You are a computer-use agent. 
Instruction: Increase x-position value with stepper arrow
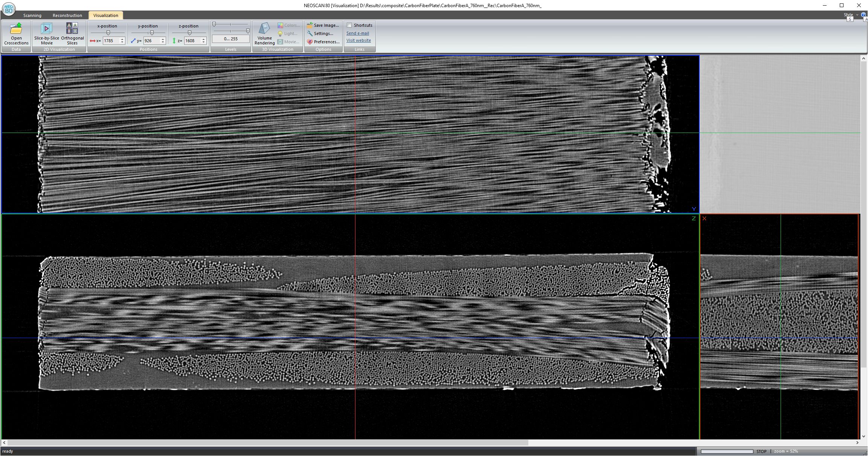pos(122,39)
